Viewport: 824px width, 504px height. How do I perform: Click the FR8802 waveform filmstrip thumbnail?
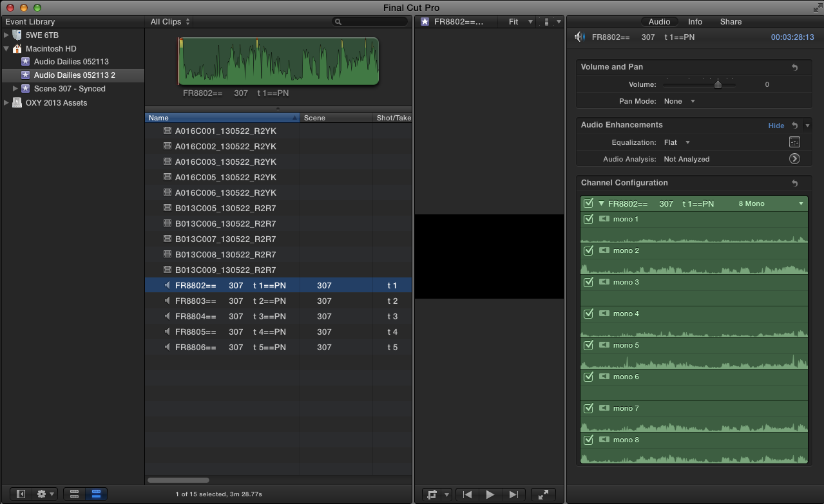pos(278,61)
